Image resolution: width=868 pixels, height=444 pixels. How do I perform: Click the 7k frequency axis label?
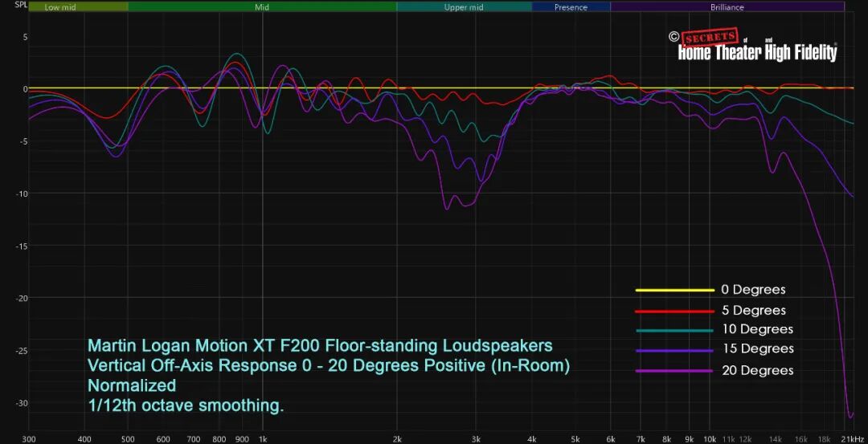click(x=641, y=438)
